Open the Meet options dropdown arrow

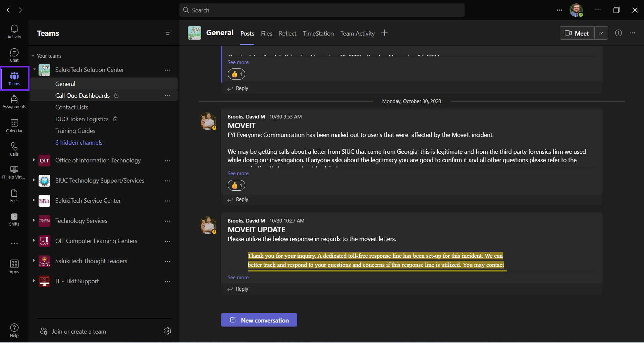pyautogui.click(x=601, y=33)
